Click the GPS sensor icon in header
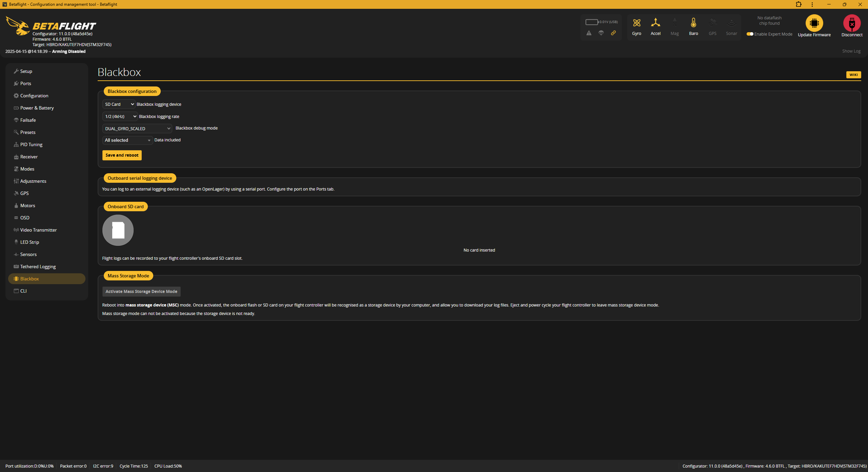The width and height of the screenshot is (868, 472). (x=713, y=23)
